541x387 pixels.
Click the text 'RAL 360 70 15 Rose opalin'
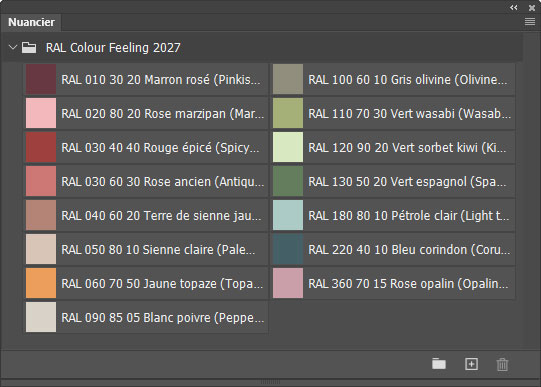point(381,284)
